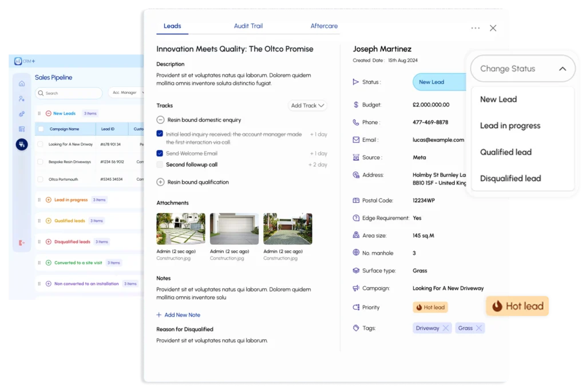Viewport: 586px width, 392px height.
Task: Select the Looking For A New Driway row checkbox
Action: coord(41,144)
